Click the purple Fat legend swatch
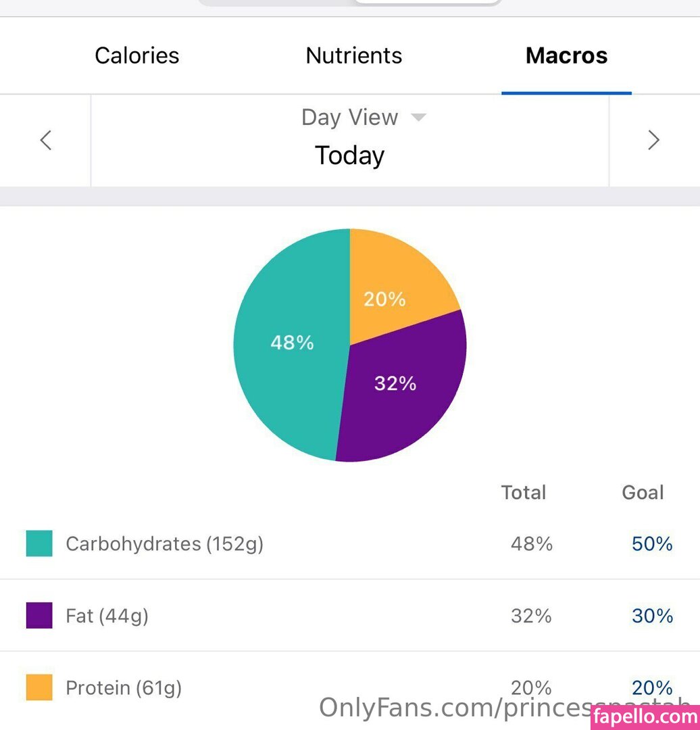 [39, 616]
